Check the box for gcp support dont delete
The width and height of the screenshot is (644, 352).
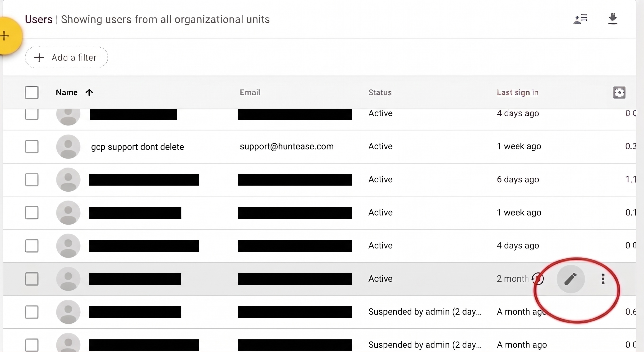coord(32,146)
